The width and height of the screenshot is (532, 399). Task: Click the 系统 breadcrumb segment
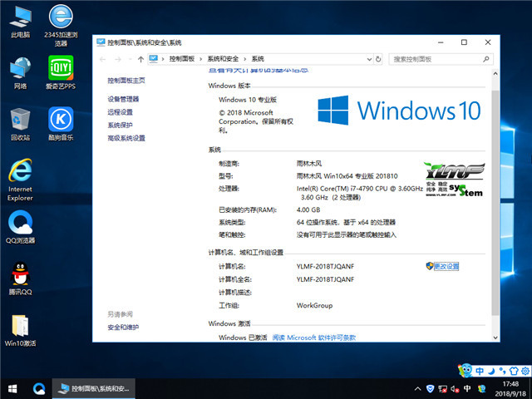[258, 59]
